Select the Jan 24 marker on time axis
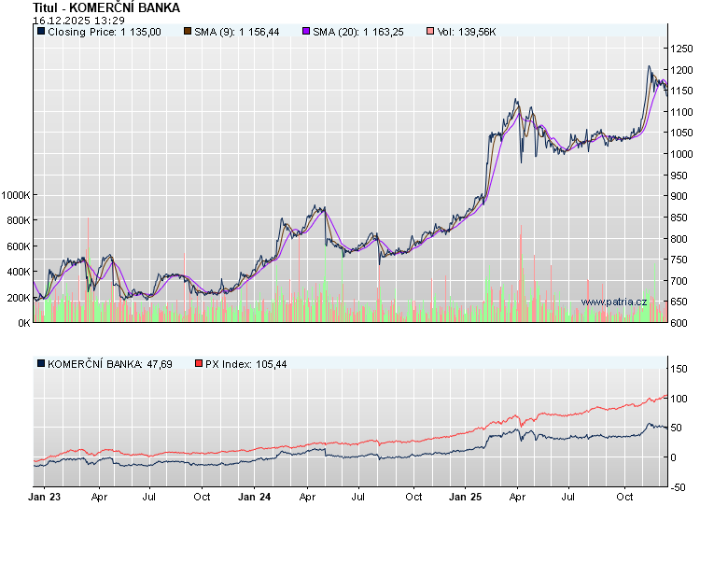Viewport: 728px width, 562px height. (255, 498)
